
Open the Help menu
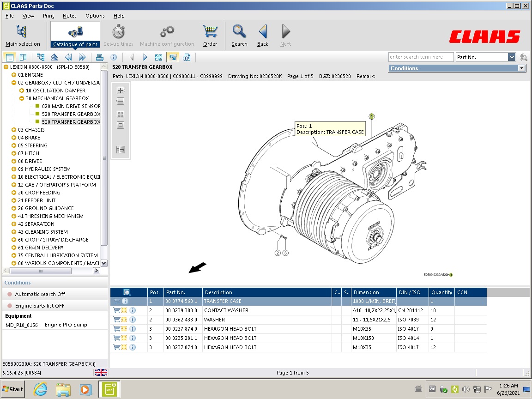coord(119,16)
